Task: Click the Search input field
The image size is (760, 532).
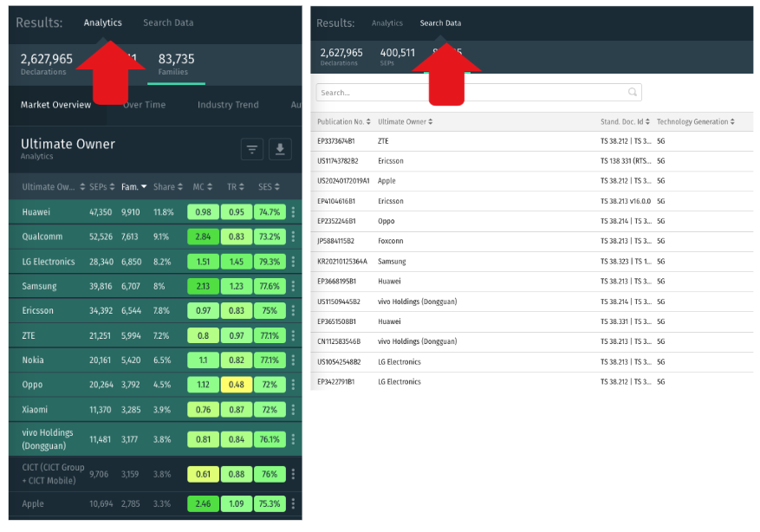Action: point(478,92)
